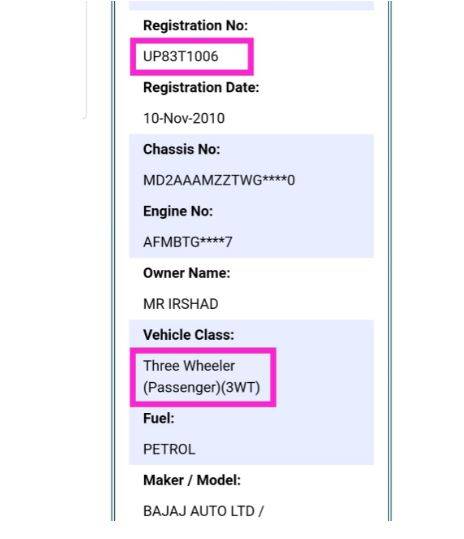
Task: Select owner name MR IRSHAD
Action: (x=180, y=304)
